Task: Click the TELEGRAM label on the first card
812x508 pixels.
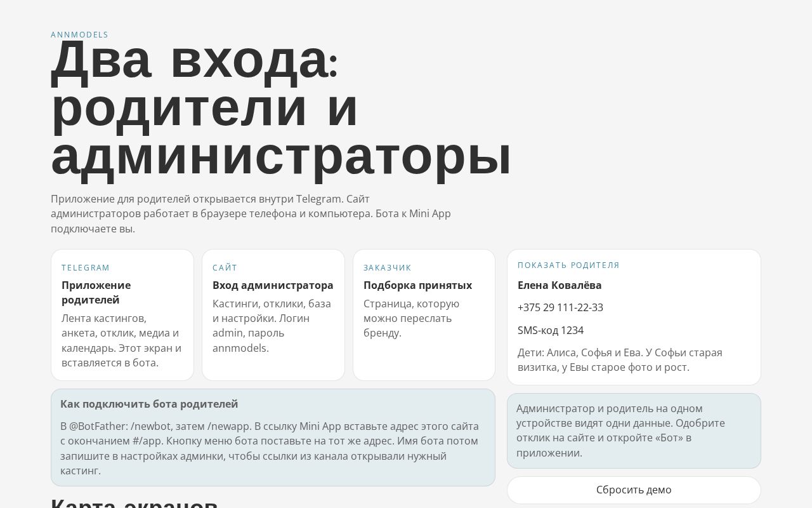Action: click(86, 268)
